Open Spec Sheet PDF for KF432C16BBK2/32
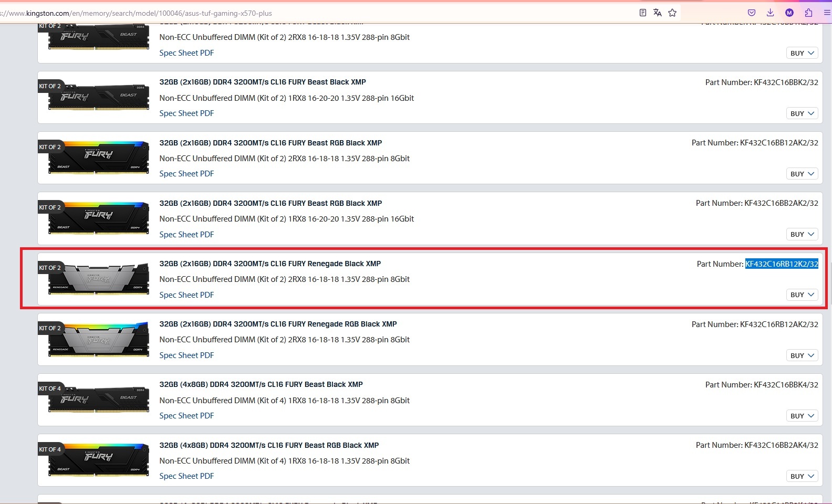The image size is (832, 504). (186, 113)
